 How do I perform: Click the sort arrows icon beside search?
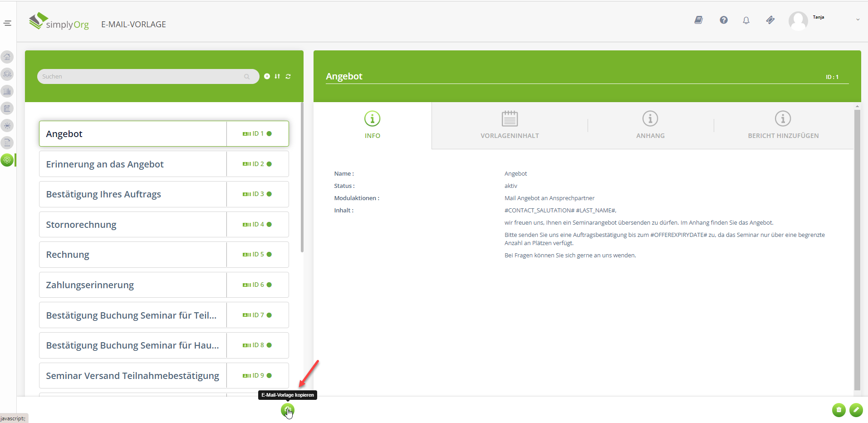[x=277, y=76]
